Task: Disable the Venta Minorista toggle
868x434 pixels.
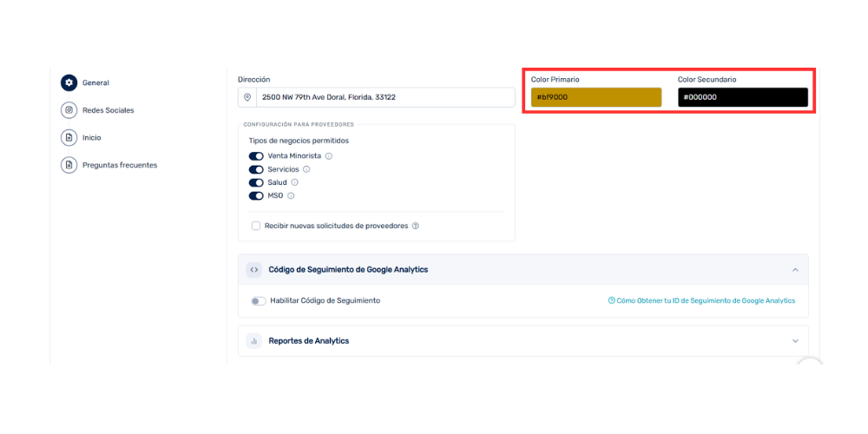Action: pos(256,156)
